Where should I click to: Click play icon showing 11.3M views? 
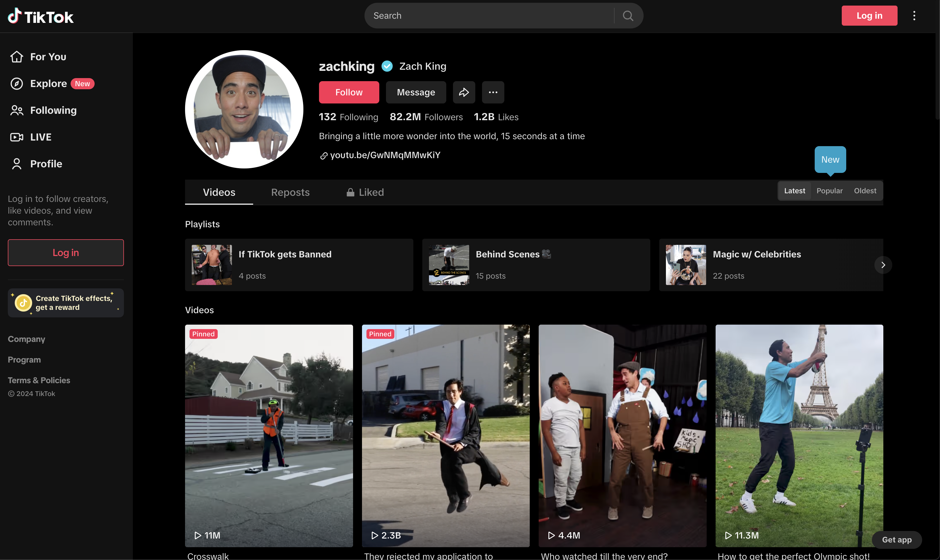(x=728, y=535)
